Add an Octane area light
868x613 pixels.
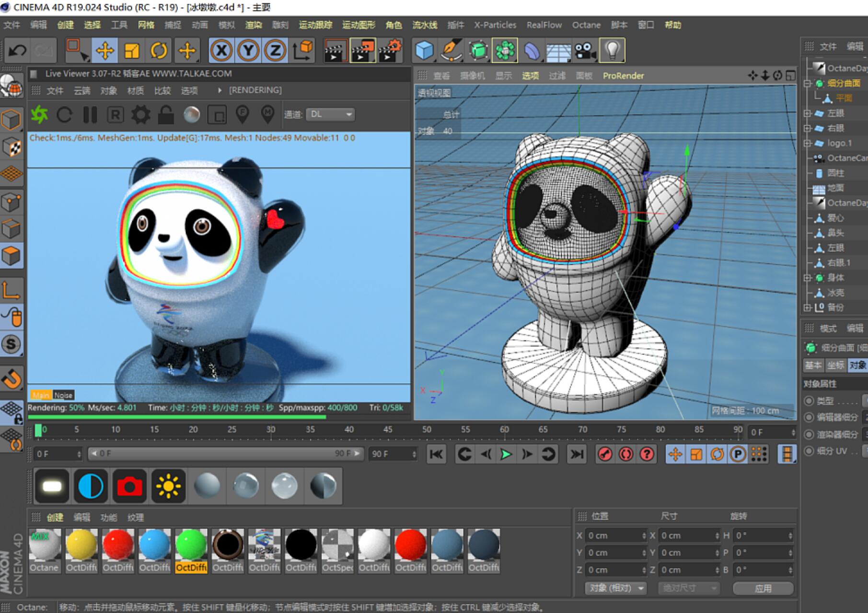[52, 486]
